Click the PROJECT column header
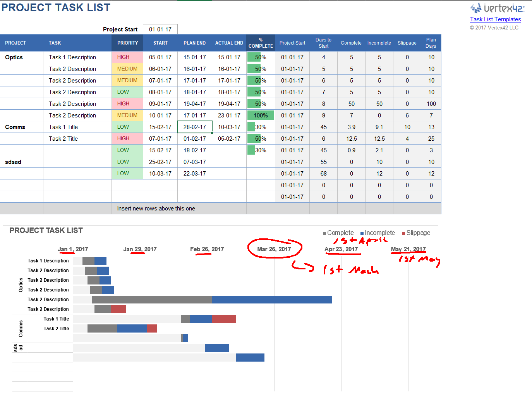 coord(15,43)
